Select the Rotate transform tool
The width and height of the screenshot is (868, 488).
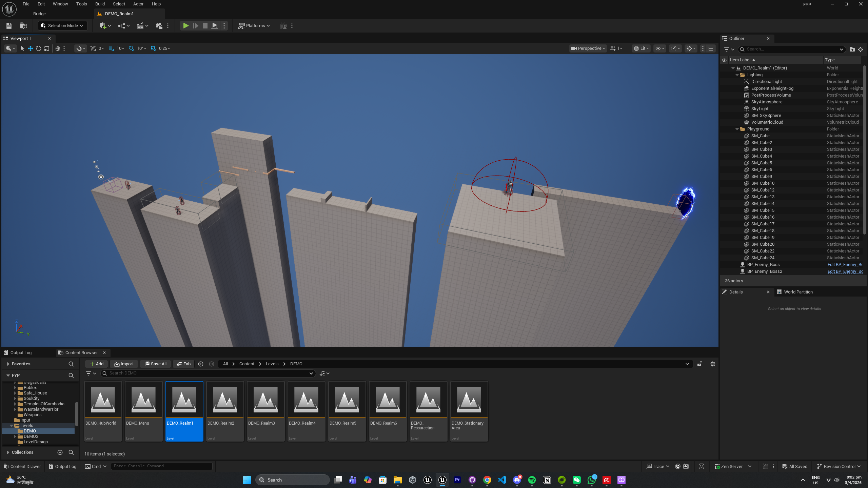[x=39, y=48]
